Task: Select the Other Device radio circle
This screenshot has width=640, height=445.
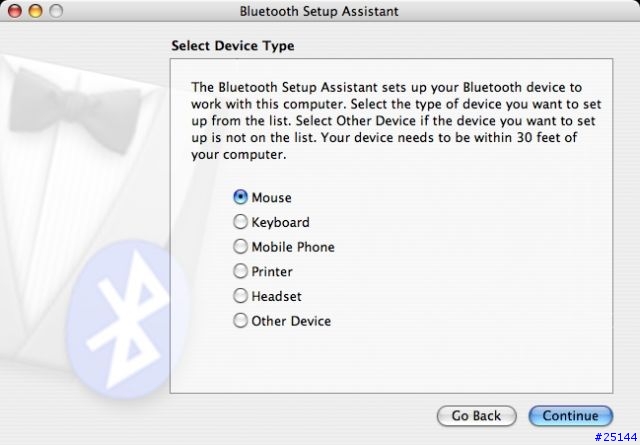Action: coord(240,320)
